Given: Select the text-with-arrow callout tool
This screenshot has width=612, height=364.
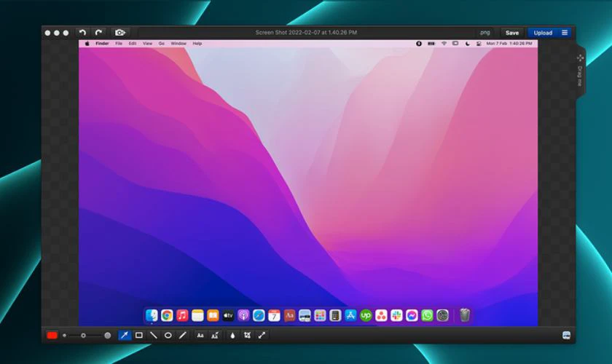Looking at the screenshot, I should 215,336.
